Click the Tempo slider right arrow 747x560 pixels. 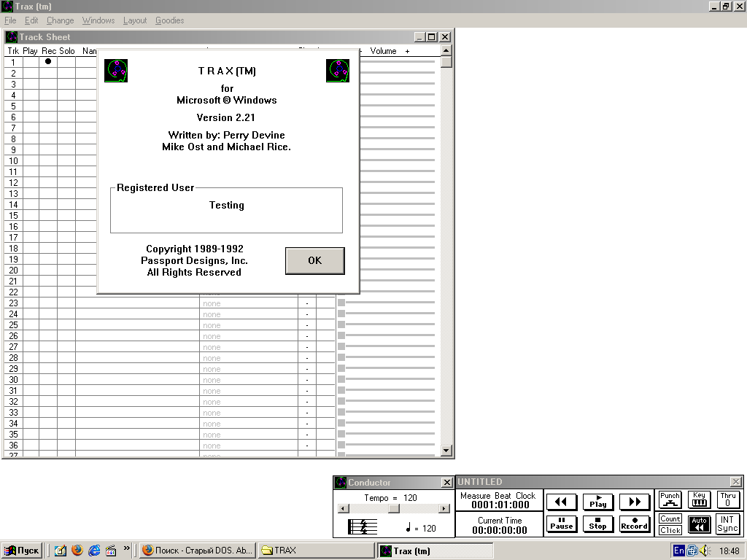tap(444, 508)
